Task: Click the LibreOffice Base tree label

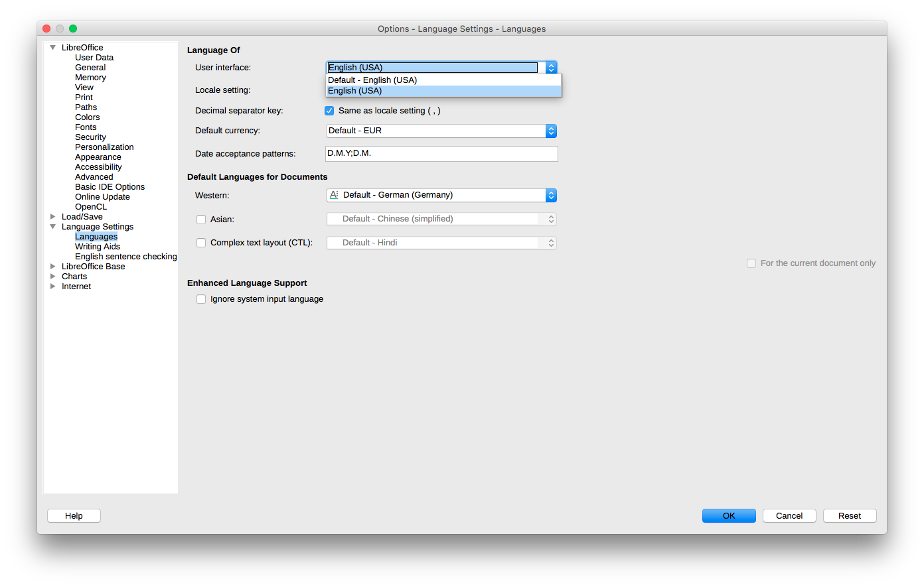Action: pyautogui.click(x=93, y=267)
